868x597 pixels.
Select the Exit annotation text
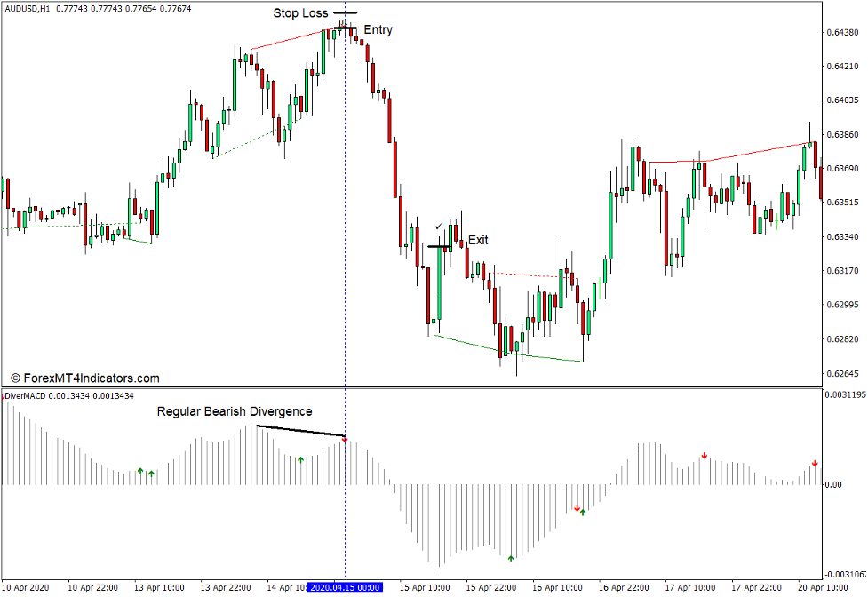click(x=480, y=240)
